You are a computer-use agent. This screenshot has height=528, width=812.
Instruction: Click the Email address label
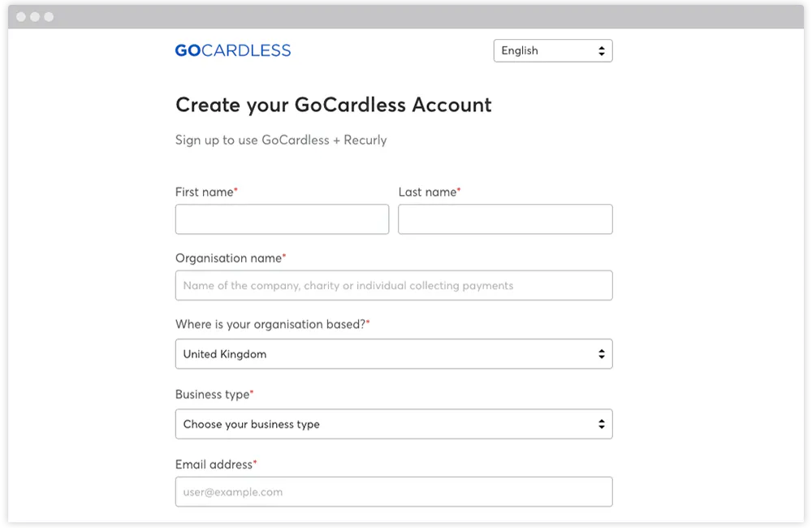point(214,465)
